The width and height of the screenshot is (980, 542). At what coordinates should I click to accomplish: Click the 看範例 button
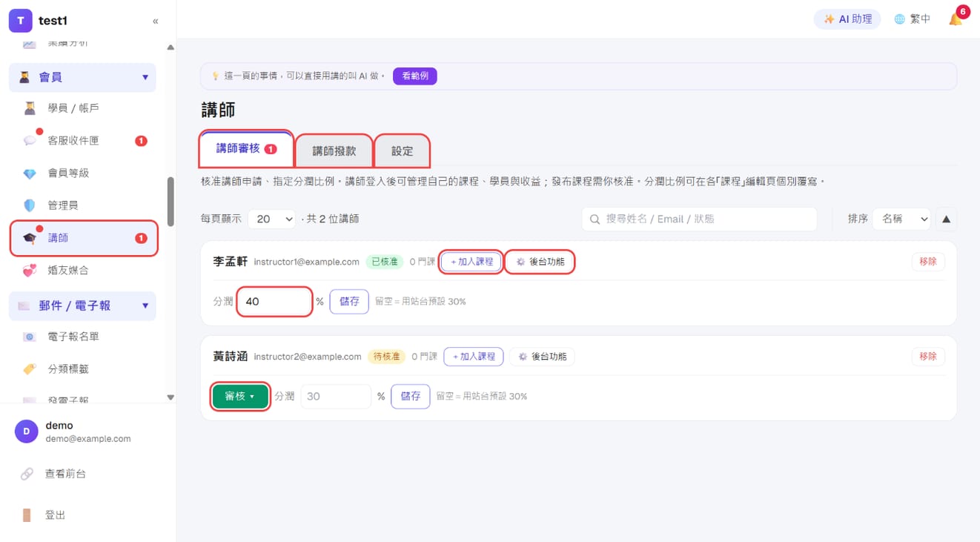(415, 76)
